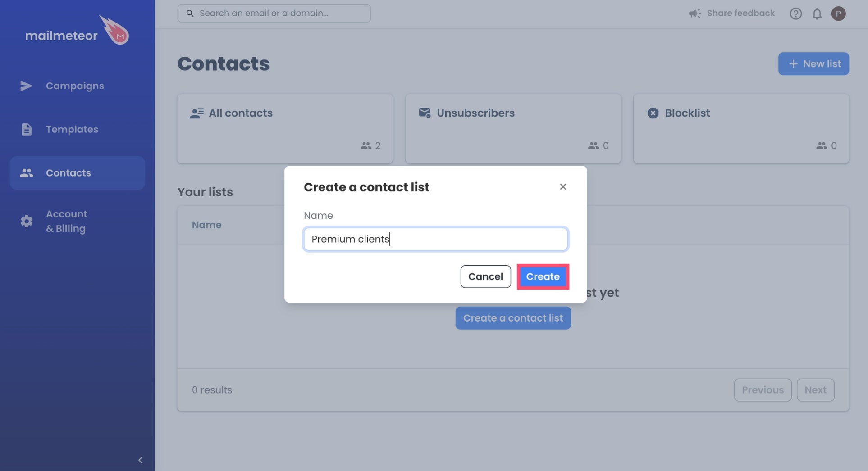Screen dimensions: 868x471
Task: Open the help question mark icon
Action: 795,14
